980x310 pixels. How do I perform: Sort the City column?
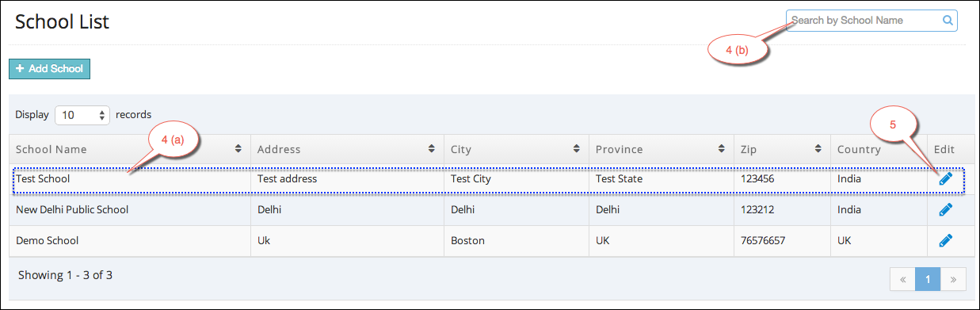(x=576, y=149)
